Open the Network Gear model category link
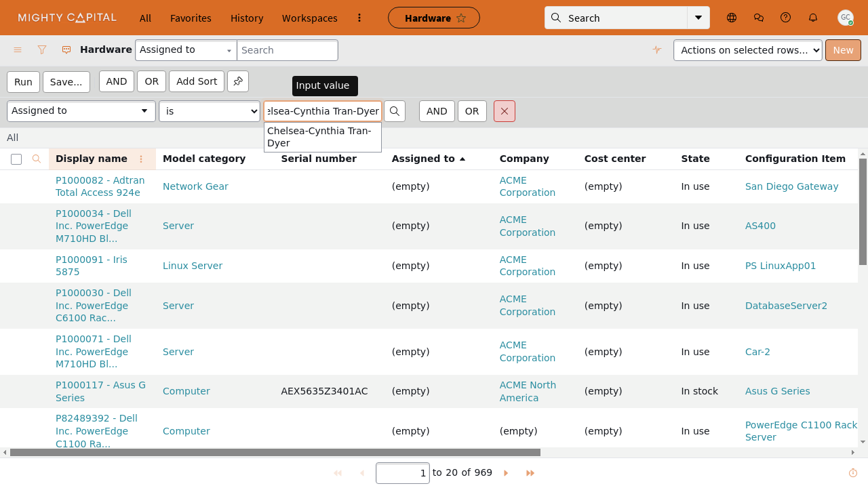The width and height of the screenshot is (868, 488). click(195, 186)
